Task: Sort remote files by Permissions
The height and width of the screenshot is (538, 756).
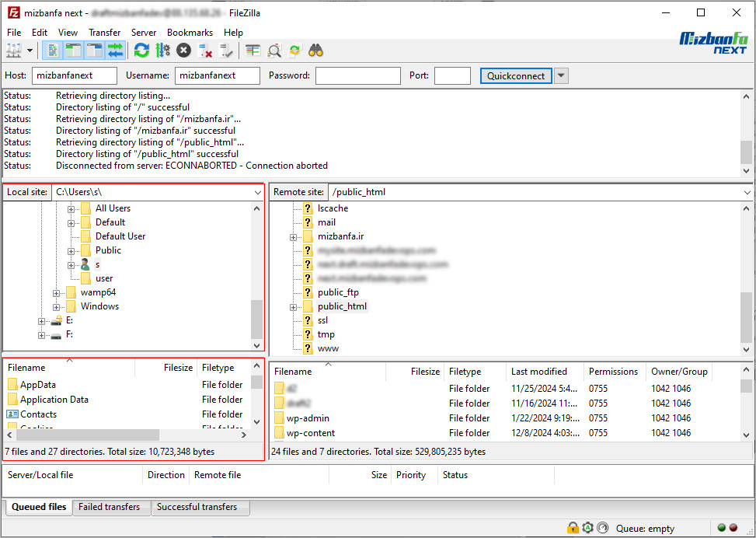Action: (x=615, y=372)
